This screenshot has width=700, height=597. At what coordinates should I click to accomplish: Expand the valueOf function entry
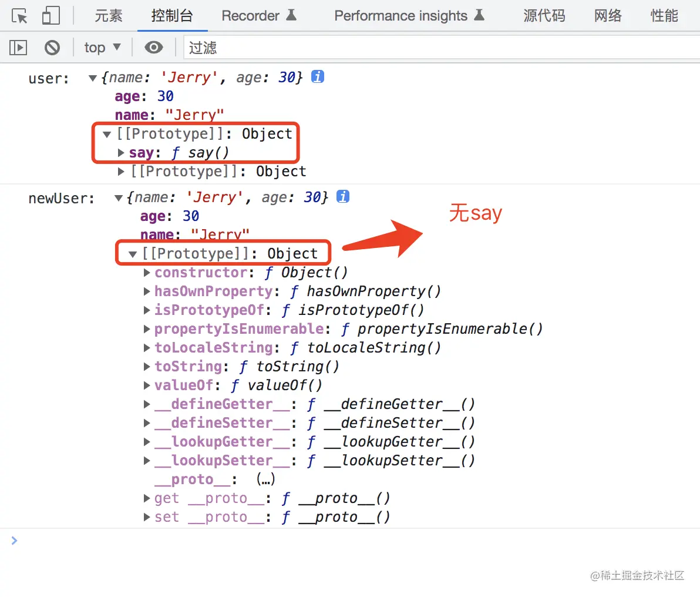tap(147, 385)
